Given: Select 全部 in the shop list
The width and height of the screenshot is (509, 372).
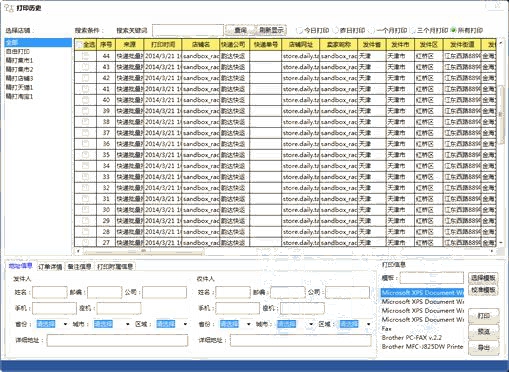Looking at the screenshot, I should [38, 43].
